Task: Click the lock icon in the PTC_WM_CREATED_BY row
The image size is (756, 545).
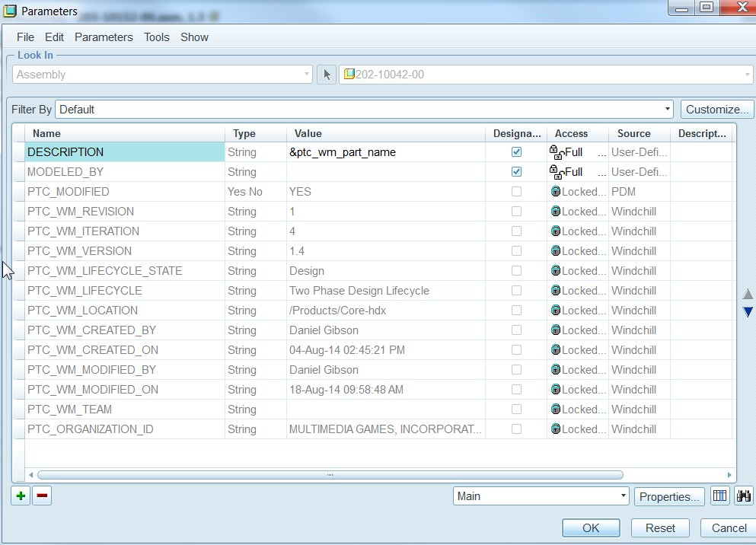Action: 556,330
